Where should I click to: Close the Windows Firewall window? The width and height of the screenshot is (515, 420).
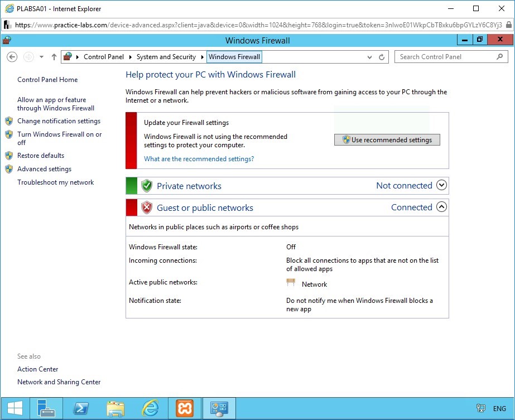(x=500, y=40)
